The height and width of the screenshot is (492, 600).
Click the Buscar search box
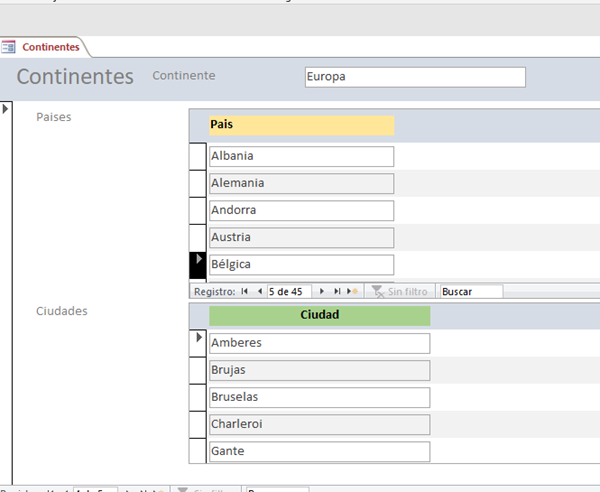471,292
